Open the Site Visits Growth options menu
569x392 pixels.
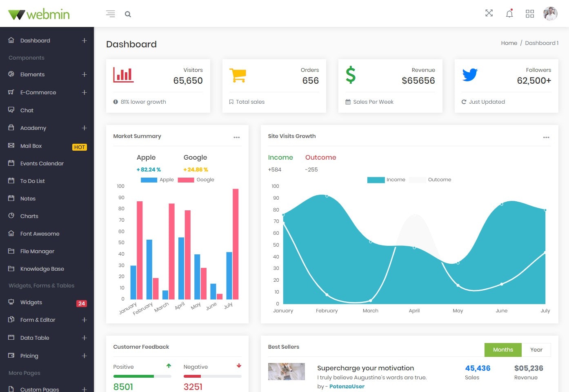coord(546,137)
